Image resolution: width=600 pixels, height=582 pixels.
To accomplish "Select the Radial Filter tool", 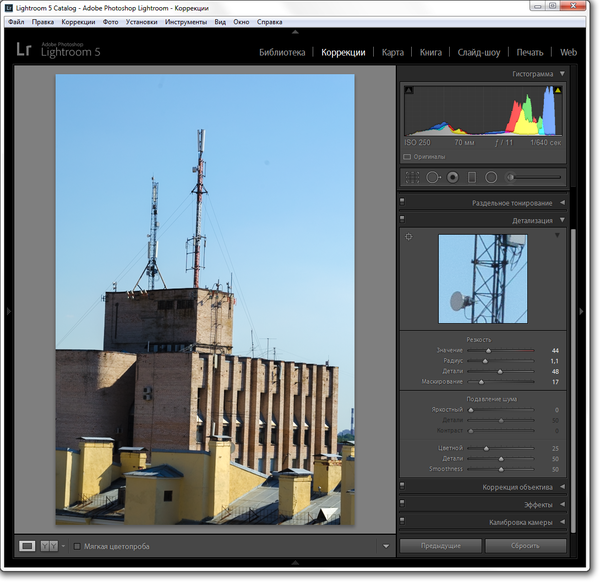I will pos(491,177).
